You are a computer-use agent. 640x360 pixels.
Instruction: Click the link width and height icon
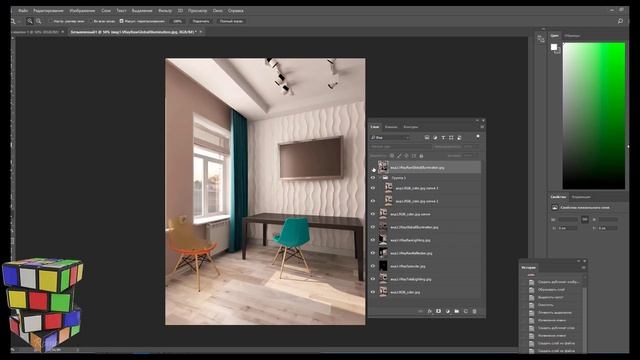pyautogui.click(x=584, y=220)
